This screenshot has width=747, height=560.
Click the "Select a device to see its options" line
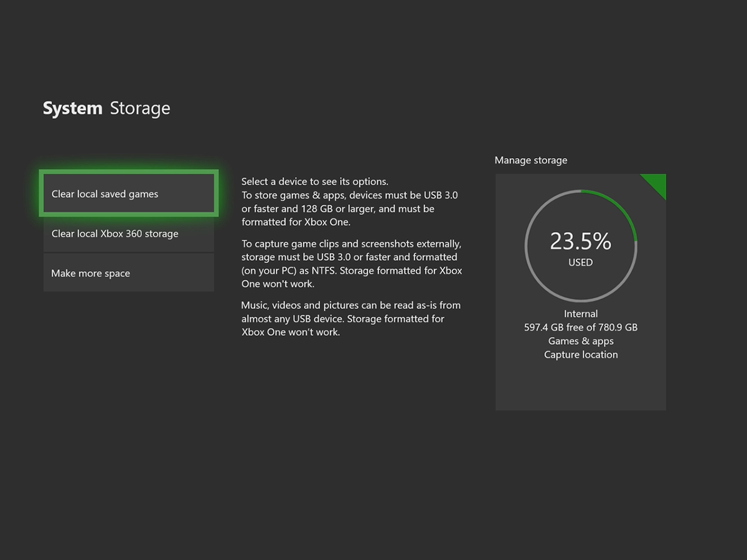pyautogui.click(x=314, y=182)
